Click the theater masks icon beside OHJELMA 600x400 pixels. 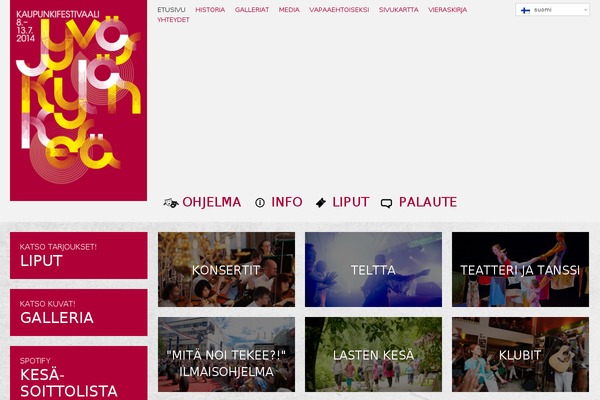pos(171,203)
